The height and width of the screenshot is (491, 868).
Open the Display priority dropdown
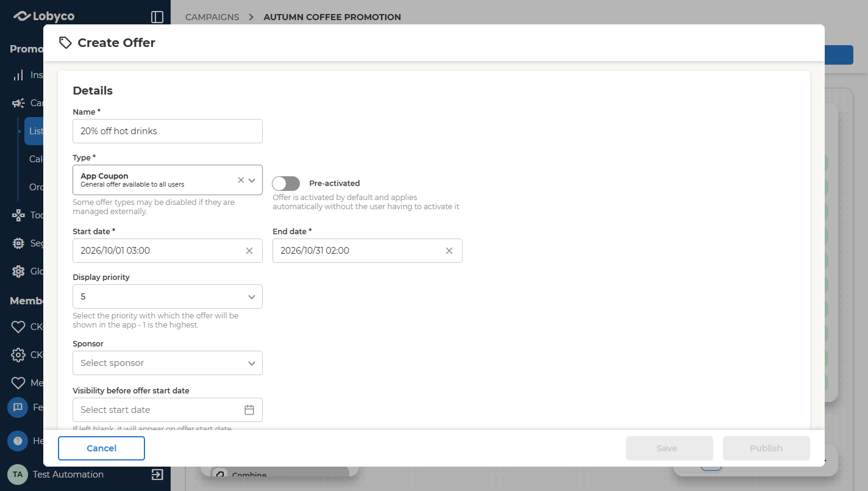click(x=168, y=296)
